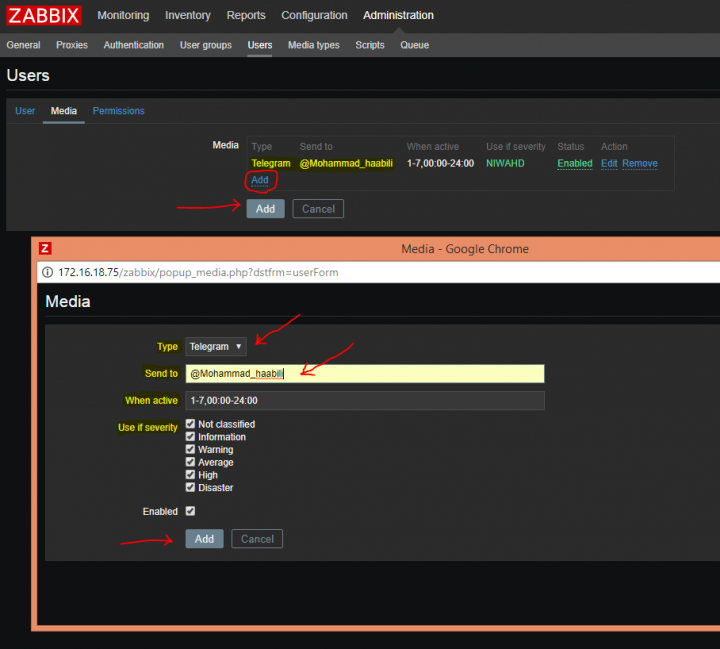Toggle the Disaster severity checkbox

190,487
